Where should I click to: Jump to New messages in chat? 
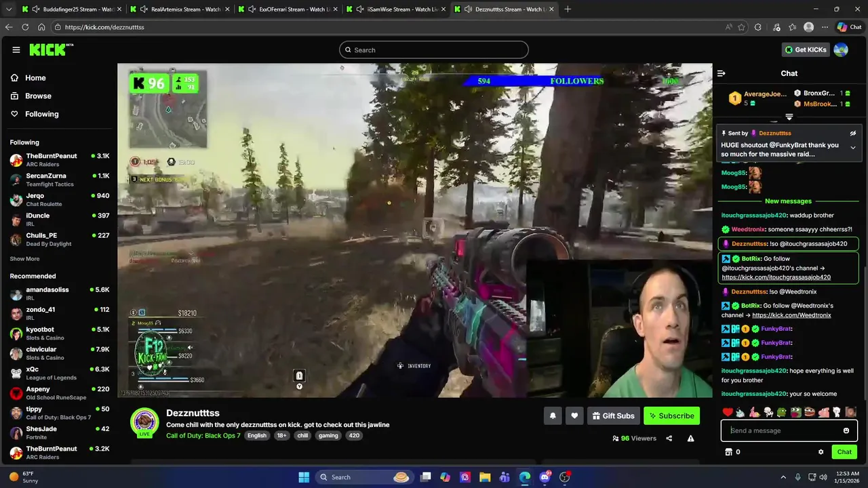point(788,201)
